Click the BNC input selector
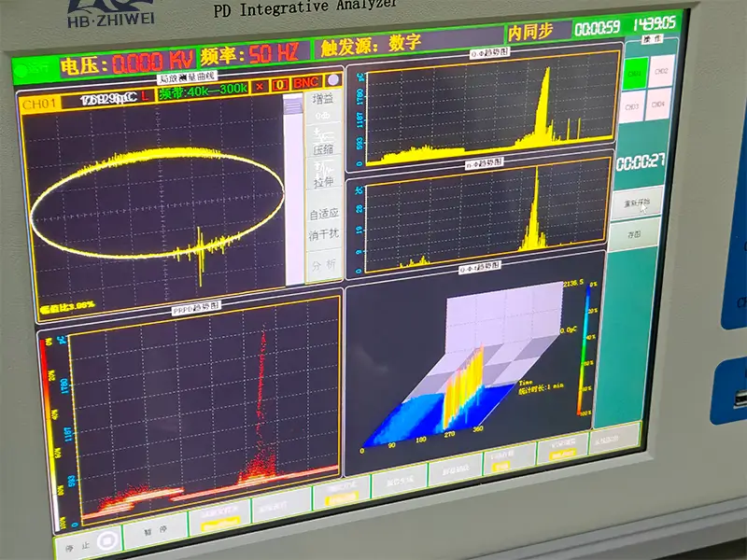Screen dimensions: 747x560 [305, 83]
